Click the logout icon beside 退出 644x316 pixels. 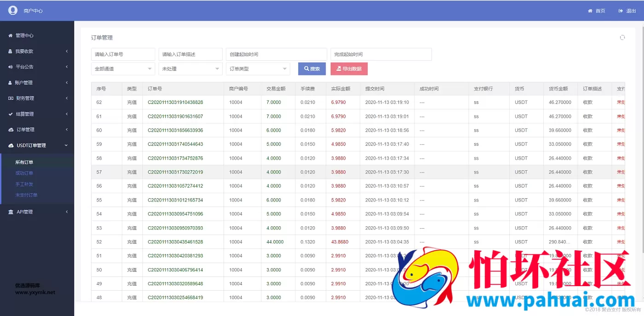(x=621, y=11)
